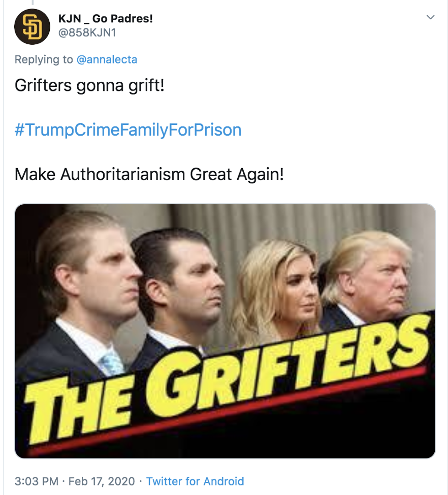448x495 pixels.
Task: Open the Twitter for Android source link
Action: tap(195, 481)
